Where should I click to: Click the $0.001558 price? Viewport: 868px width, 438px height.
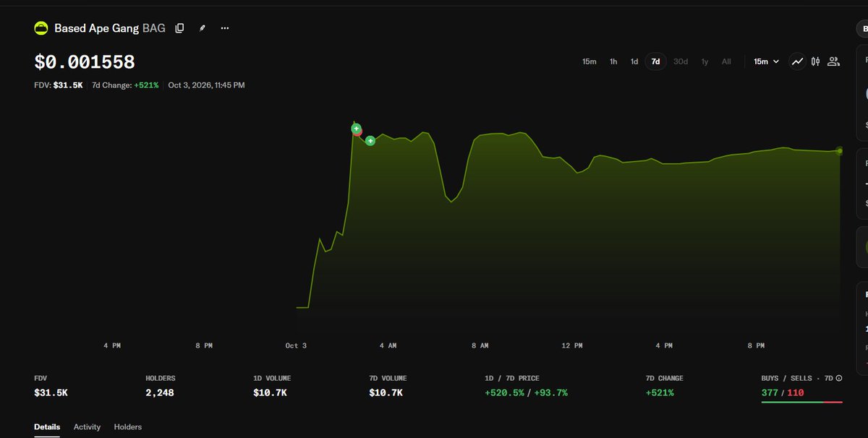(85, 62)
